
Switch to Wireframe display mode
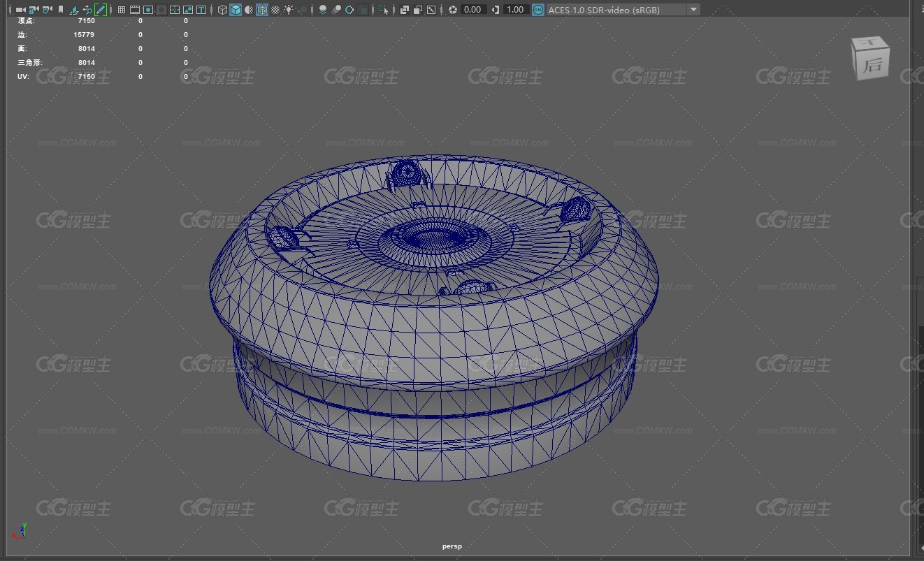(222, 10)
